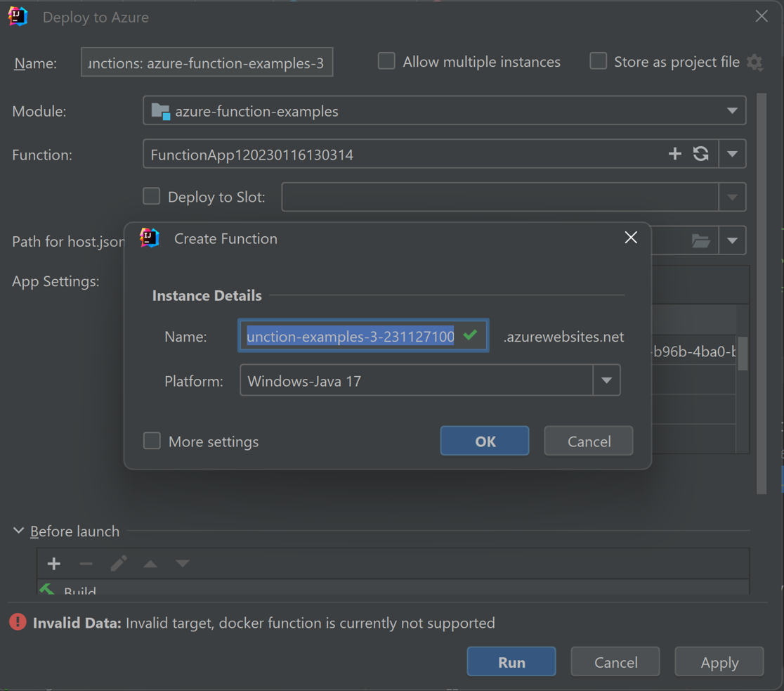Move the Before launch task up
The width and height of the screenshot is (784, 691).
pyautogui.click(x=150, y=563)
